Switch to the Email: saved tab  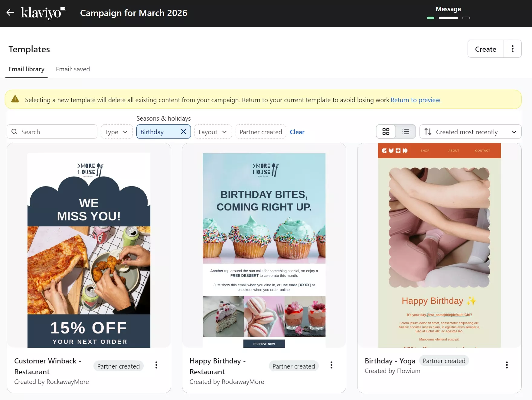click(73, 69)
